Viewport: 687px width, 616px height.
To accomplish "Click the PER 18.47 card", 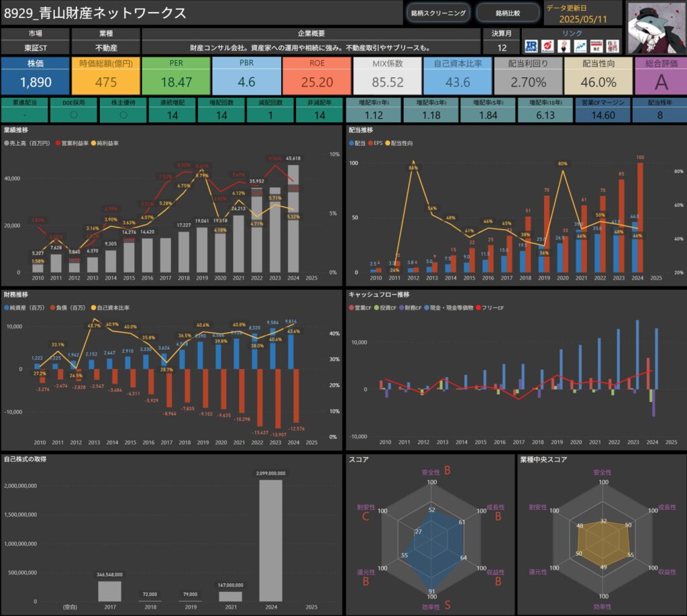I will [x=176, y=76].
